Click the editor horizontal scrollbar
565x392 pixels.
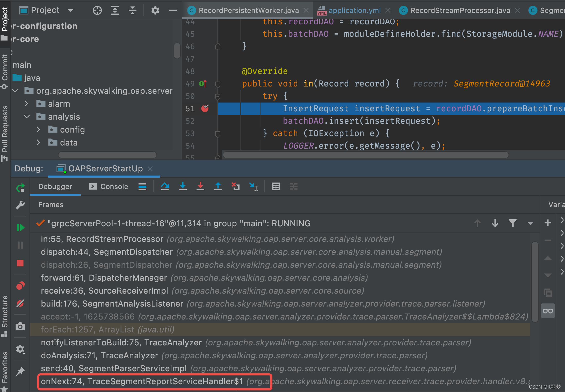point(366,155)
